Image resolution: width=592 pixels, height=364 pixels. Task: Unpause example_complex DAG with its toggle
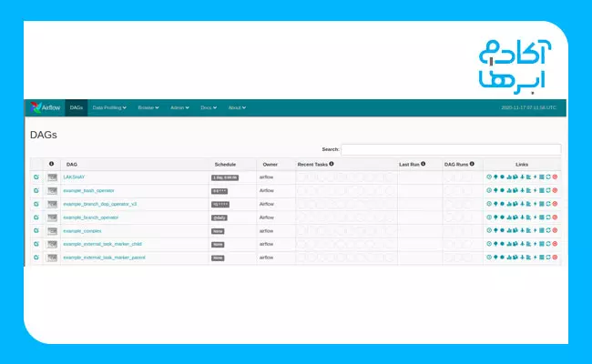point(53,231)
